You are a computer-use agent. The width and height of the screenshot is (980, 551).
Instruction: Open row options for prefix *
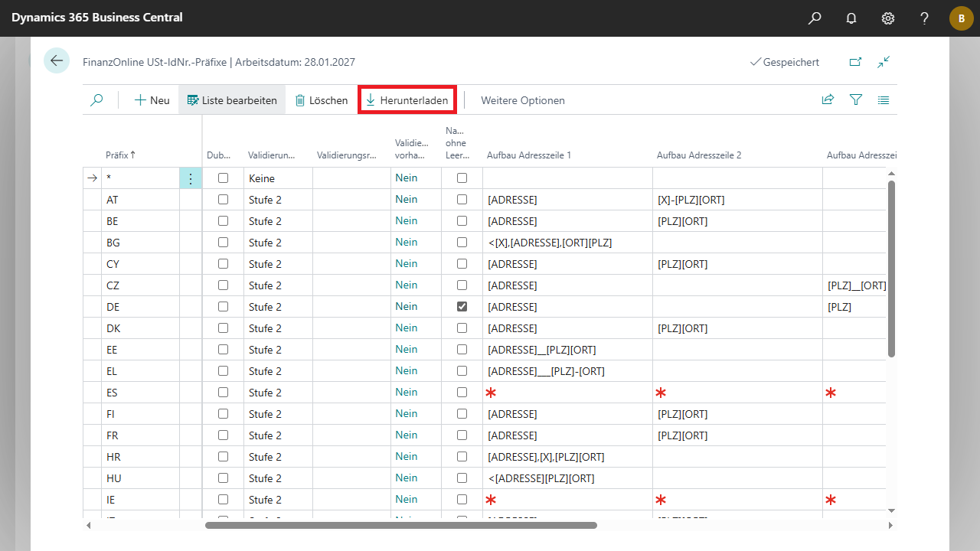191,178
